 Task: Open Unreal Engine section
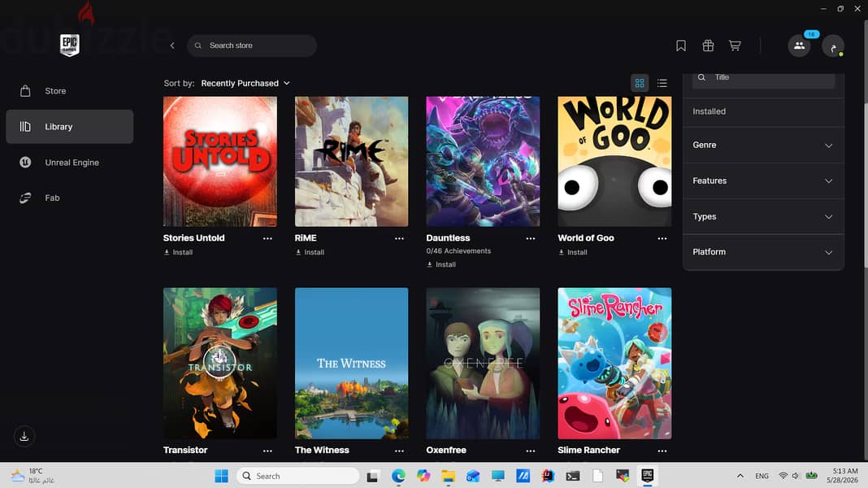click(70, 163)
